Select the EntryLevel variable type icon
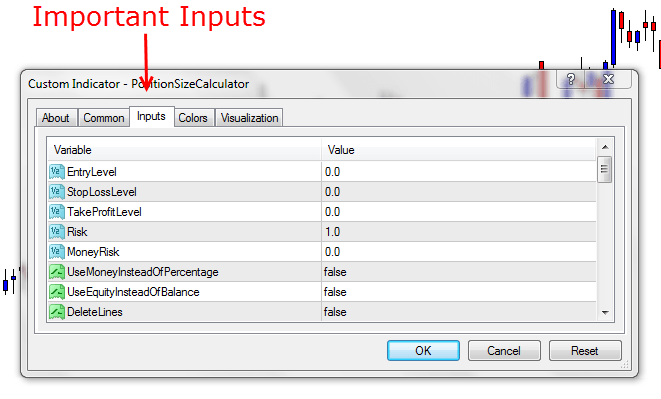Viewport: 661px width, 399px height. click(57, 172)
